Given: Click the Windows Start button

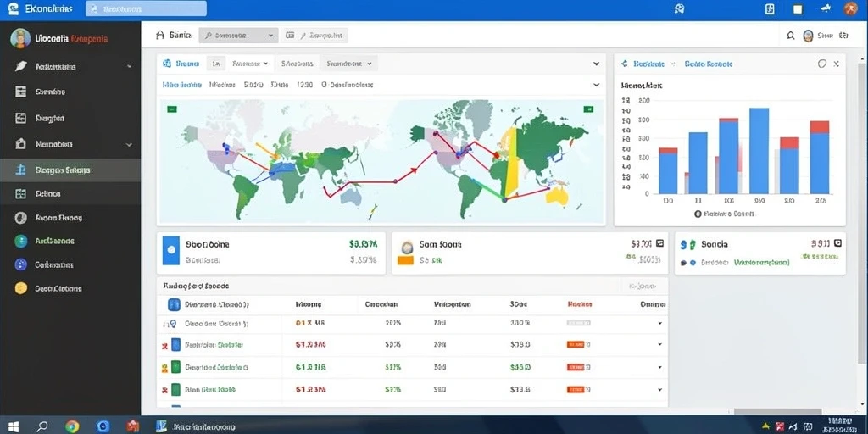Looking at the screenshot, I should point(14,426).
